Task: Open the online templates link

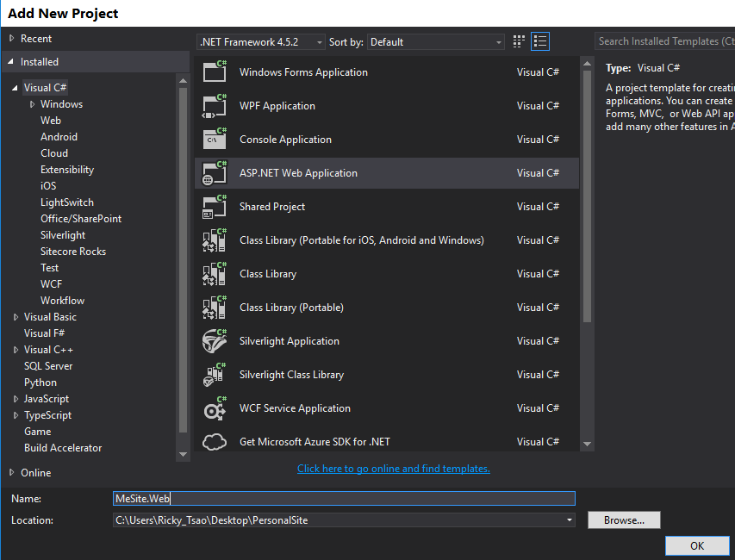Action: (x=394, y=469)
